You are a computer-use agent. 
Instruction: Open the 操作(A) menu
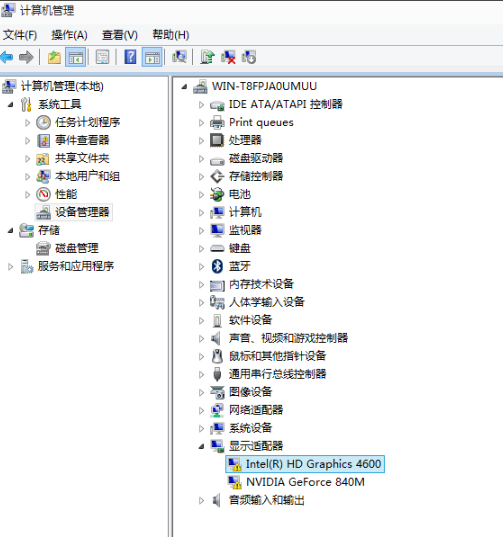[69, 35]
